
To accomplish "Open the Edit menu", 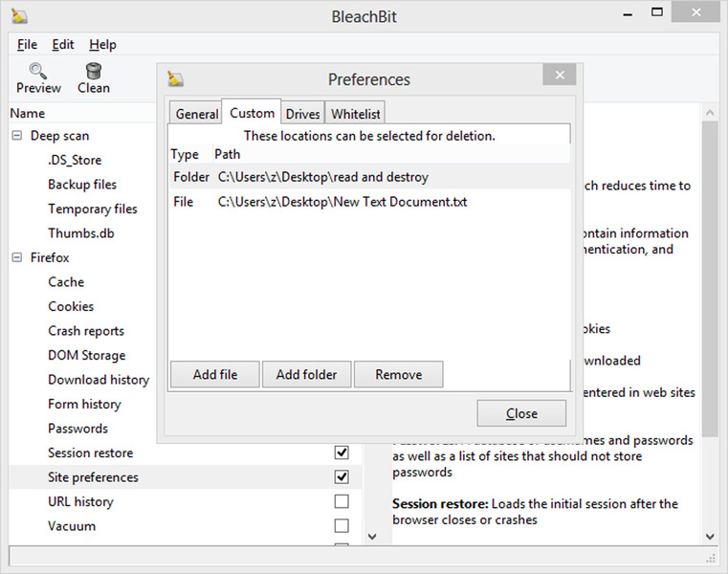I will (x=63, y=45).
